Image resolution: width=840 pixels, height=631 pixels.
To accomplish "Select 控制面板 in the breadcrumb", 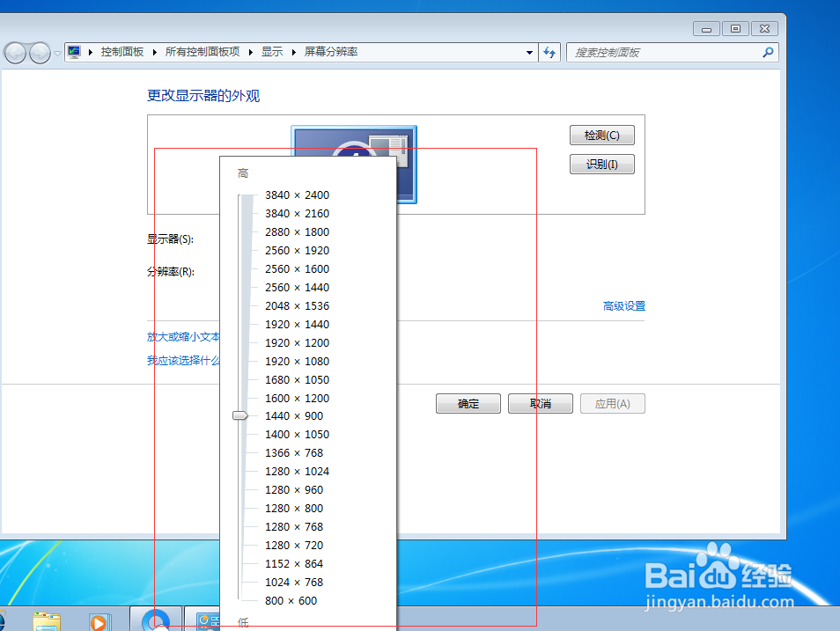I will [122, 52].
